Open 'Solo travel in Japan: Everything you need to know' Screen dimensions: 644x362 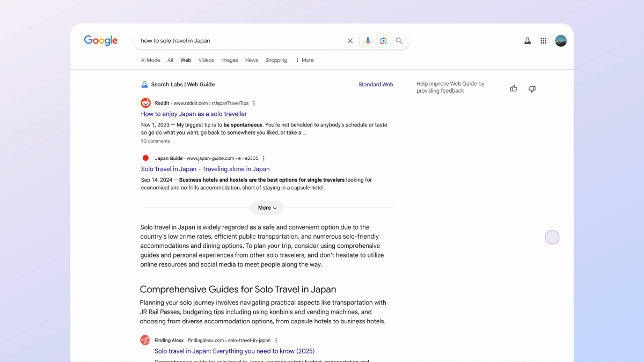[x=235, y=351]
